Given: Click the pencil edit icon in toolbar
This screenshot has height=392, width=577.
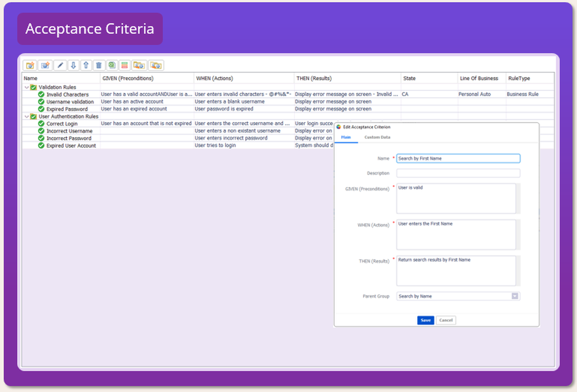Looking at the screenshot, I should [x=61, y=66].
